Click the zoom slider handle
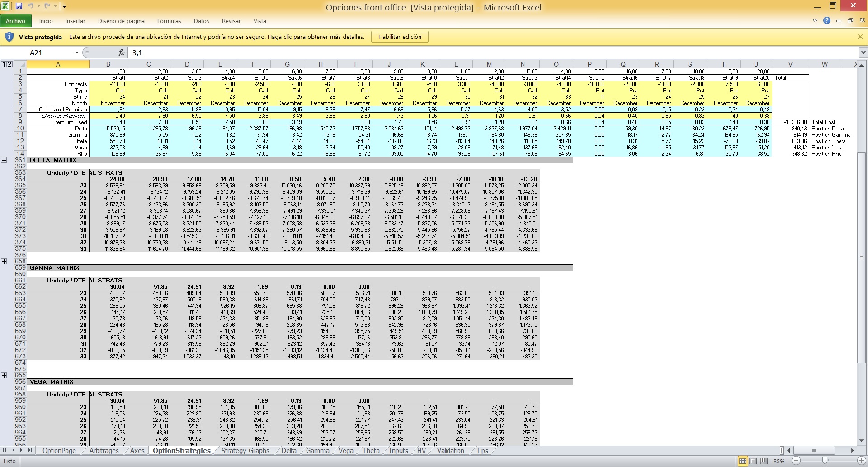The image size is (868, 467). [825, 461]
